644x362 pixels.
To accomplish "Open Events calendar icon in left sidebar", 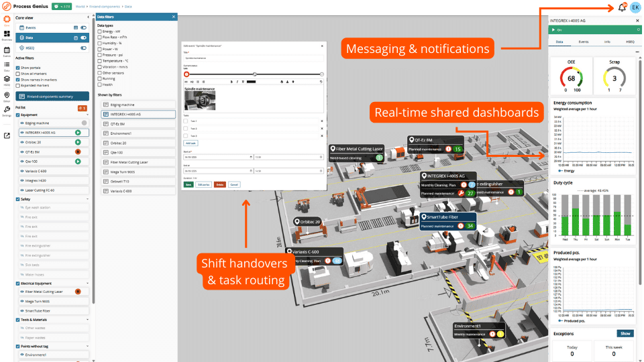I will coord(6,51).
